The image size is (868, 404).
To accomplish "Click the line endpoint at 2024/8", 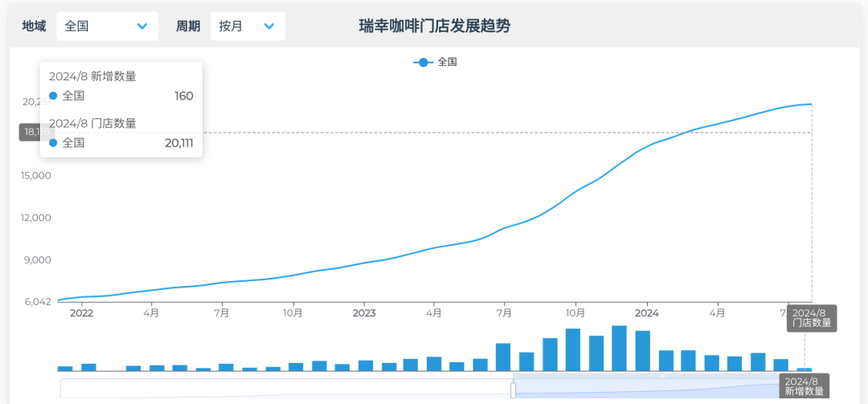I will 812,104.
